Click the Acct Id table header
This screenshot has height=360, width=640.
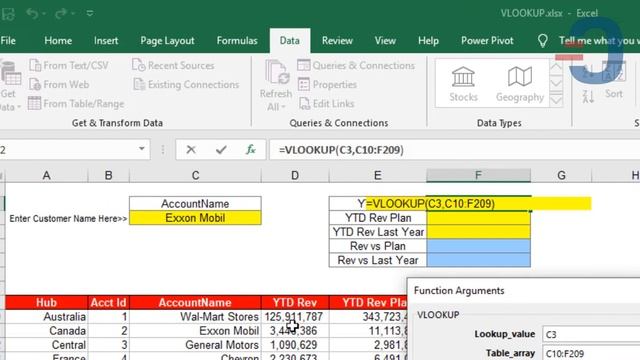point(108,302)
